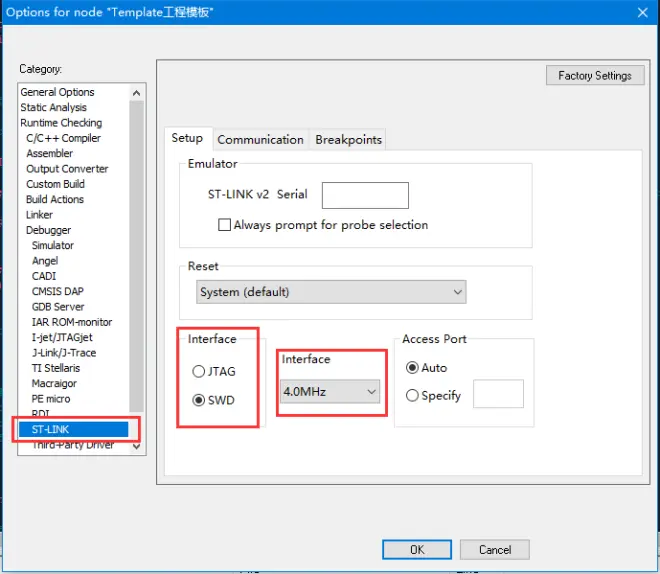
Task: Switch to the Communication tab
Action: (260, 140)
